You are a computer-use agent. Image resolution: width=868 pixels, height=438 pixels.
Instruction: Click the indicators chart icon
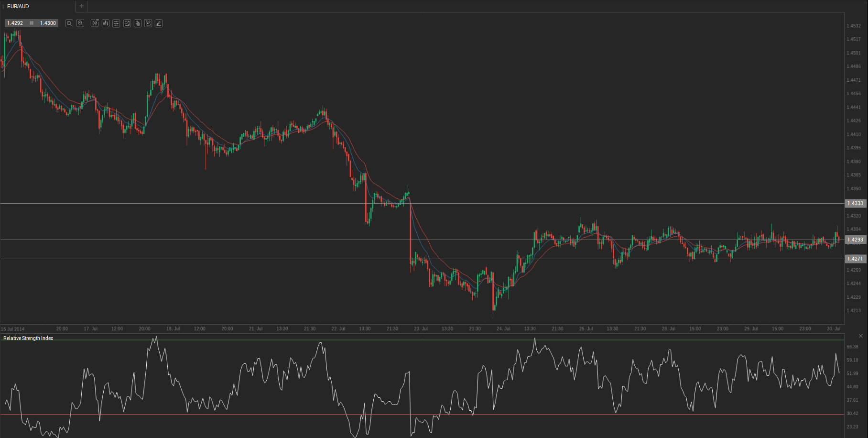coord(127,23)
